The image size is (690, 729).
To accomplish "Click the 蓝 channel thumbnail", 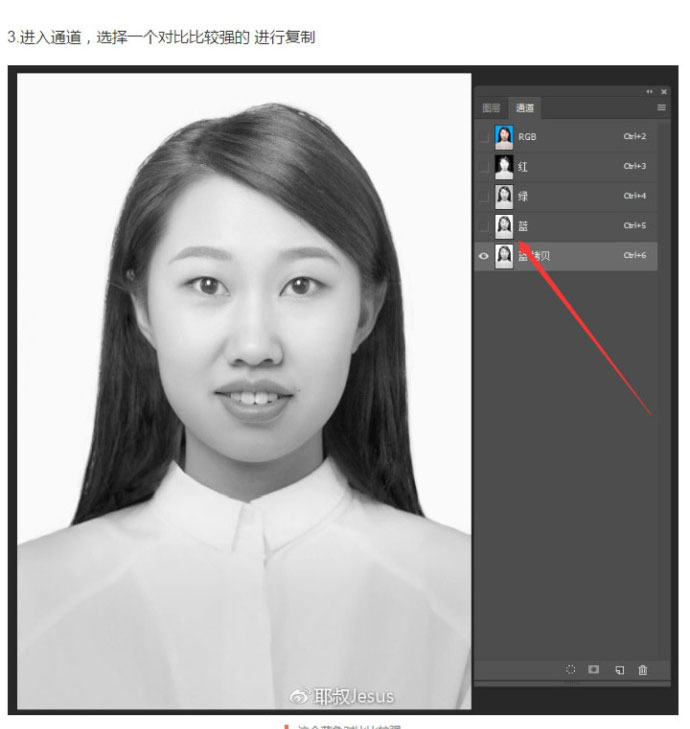I will (504, 226).
